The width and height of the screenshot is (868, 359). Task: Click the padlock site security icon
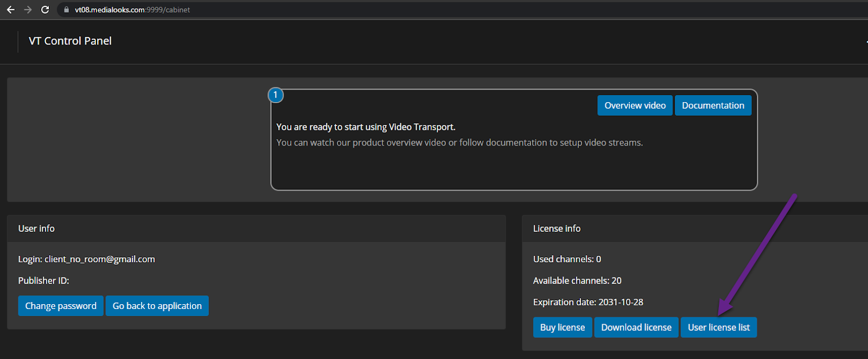(x=67, y=10)
